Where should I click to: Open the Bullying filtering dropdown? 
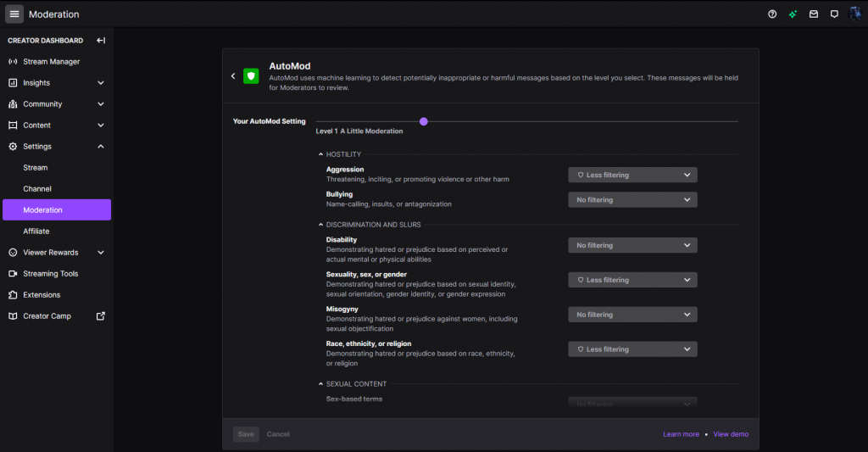coord(632,200)
